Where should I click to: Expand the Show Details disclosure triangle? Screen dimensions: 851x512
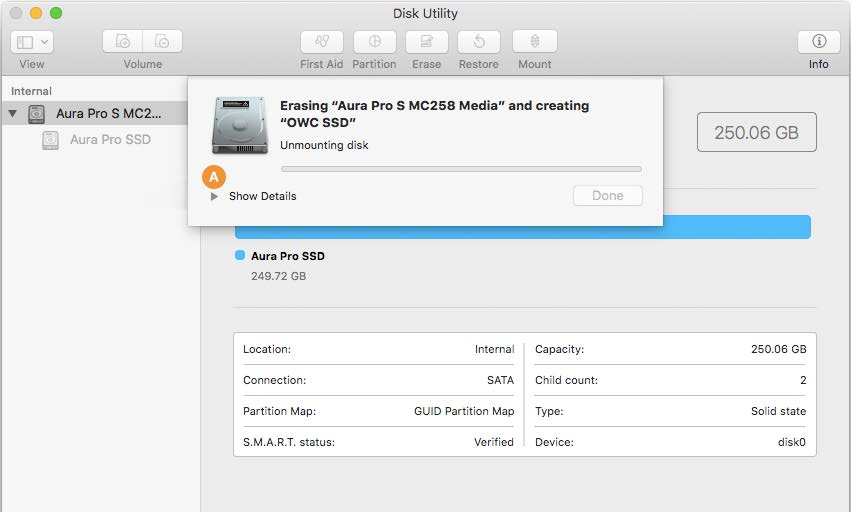[x=214, y=197]
